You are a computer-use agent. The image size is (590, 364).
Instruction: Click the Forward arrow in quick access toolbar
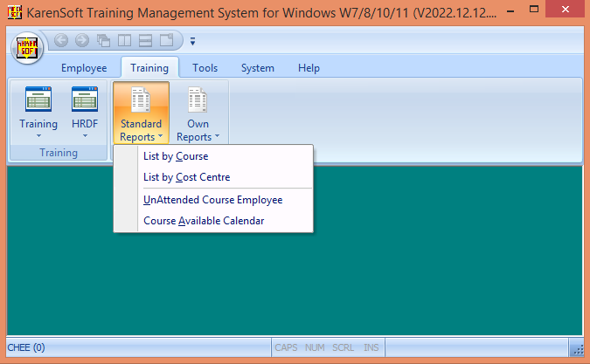[x=82, y=40]
